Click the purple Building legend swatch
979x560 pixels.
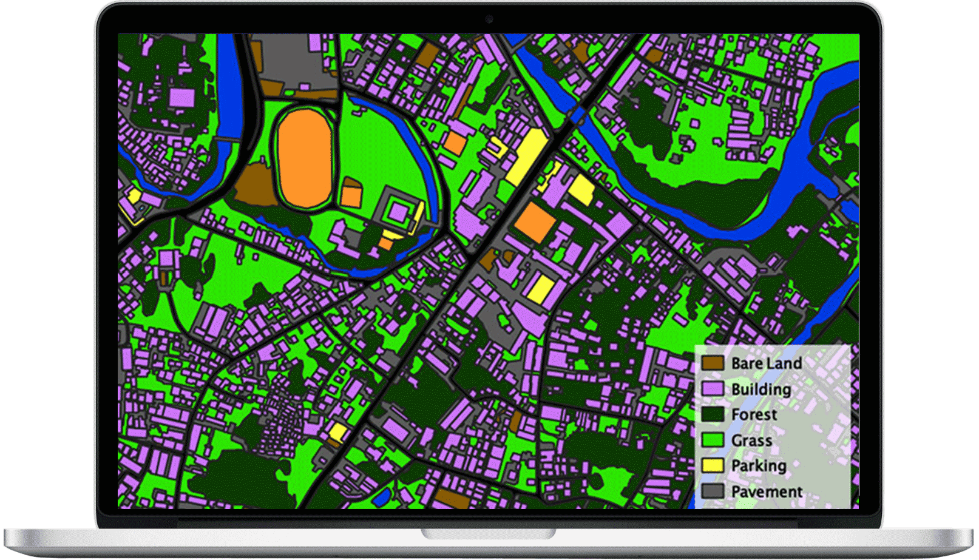pos(713,389)
